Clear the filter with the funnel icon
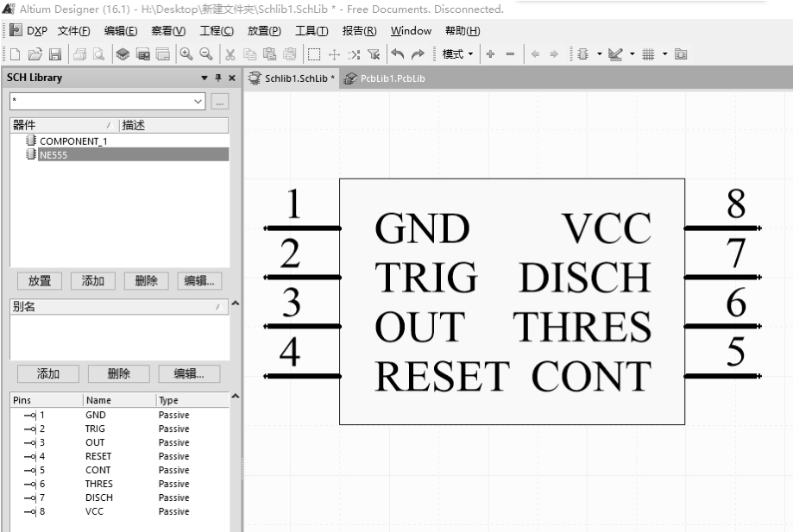 pyautogui.click(x=374, y=54)
